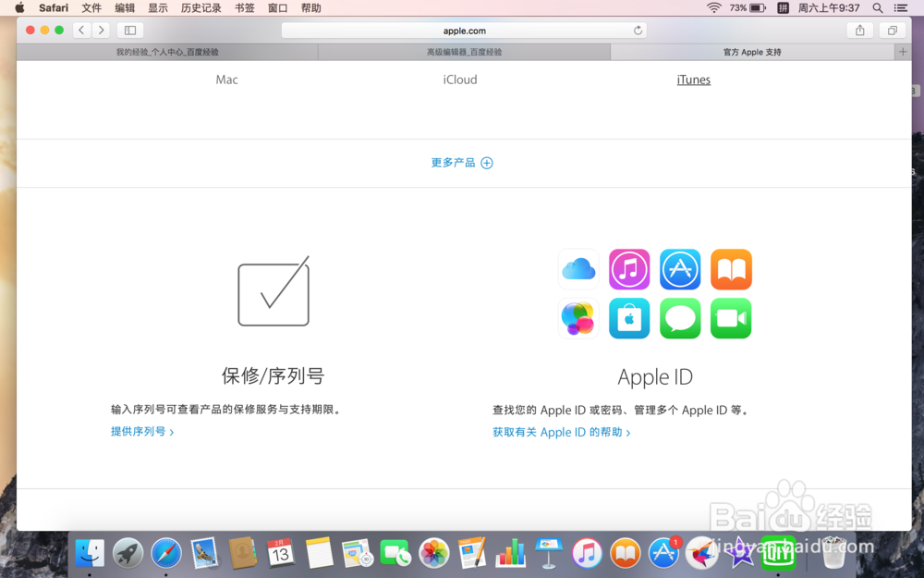
Task: Go back with Safari's back arrow
Action: [x=82, y=31]
